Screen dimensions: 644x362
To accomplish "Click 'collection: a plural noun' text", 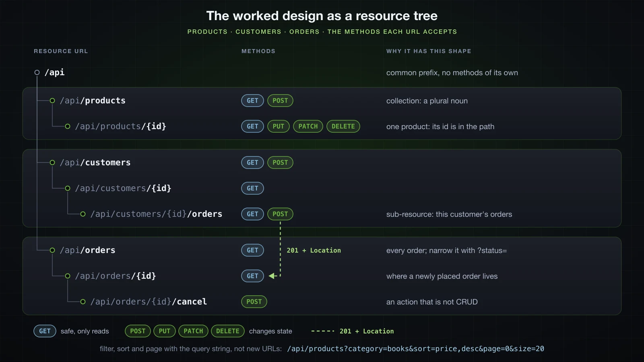I will tap(427, 101).
